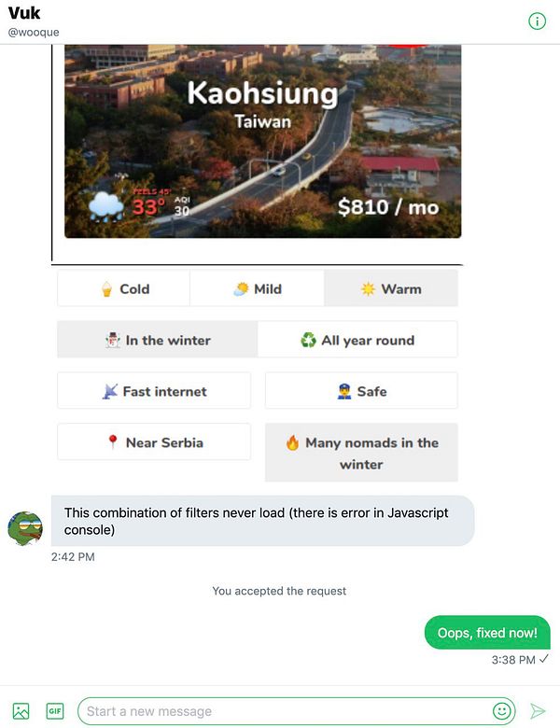Select the All year round option
This screenshot has height=728, width=560.
pos(357,340)
